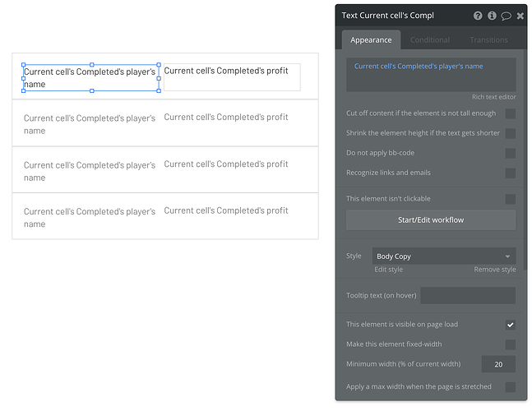Enable Do not apply bb-code
This screenshot has width=532, height=411.
click(511, 153)
